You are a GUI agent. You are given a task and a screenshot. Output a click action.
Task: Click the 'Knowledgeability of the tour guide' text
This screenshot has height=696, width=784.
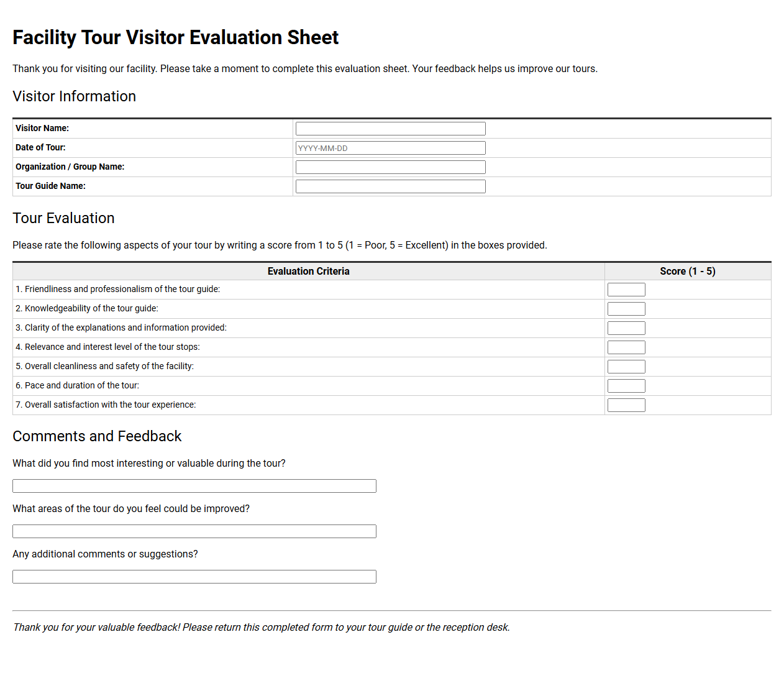[x=87, y=308]
